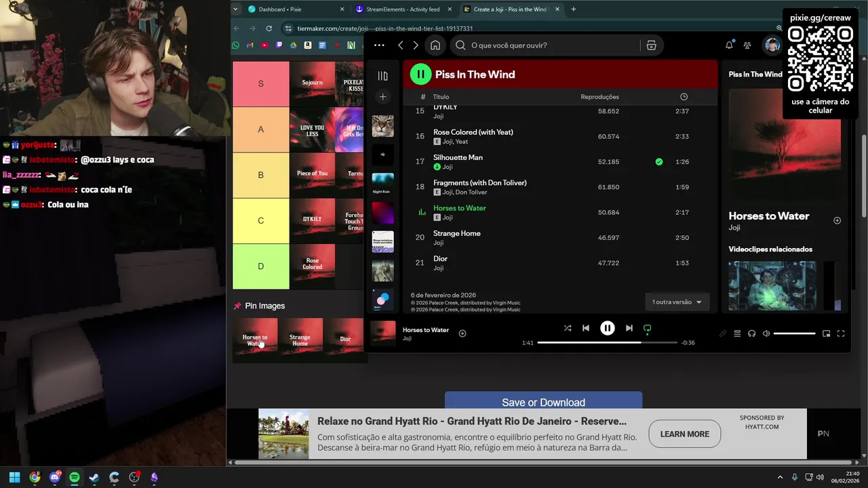The image size is (868, 488).
Task: Select the Strange Home track row
Action: (x=561, y=238)
